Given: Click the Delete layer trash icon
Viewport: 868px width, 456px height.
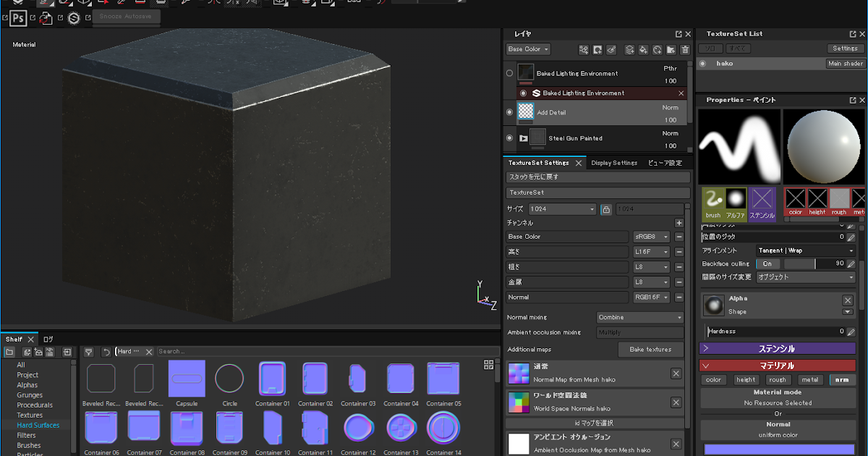Looking at the screenshot, I should [x=685, y=49].
